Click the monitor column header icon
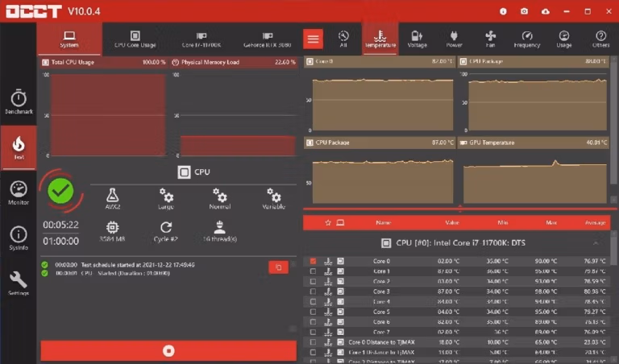This screenshot has height=364, width=619. click(x=340, y=223)
